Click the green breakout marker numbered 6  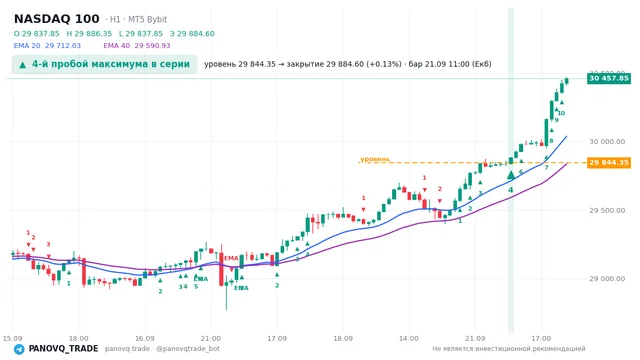[x=521, y=172]
